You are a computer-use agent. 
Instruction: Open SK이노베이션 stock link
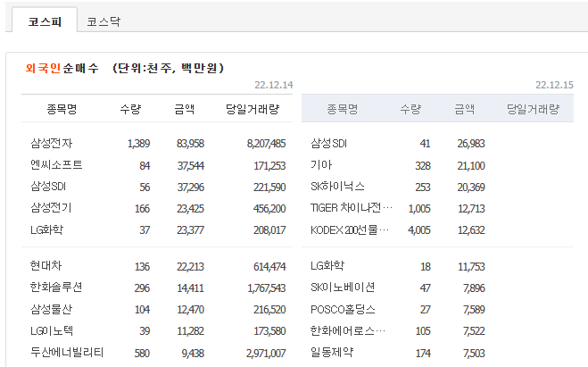click(343, 288)
